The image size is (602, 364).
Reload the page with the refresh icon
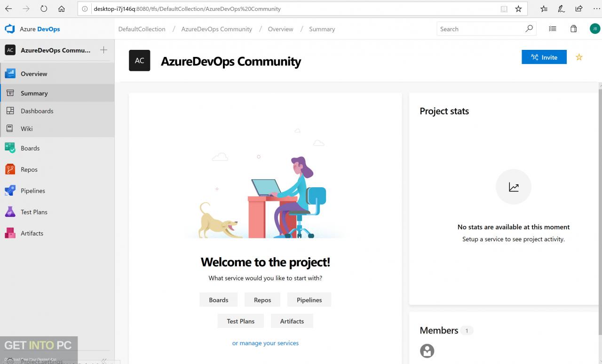44,8
